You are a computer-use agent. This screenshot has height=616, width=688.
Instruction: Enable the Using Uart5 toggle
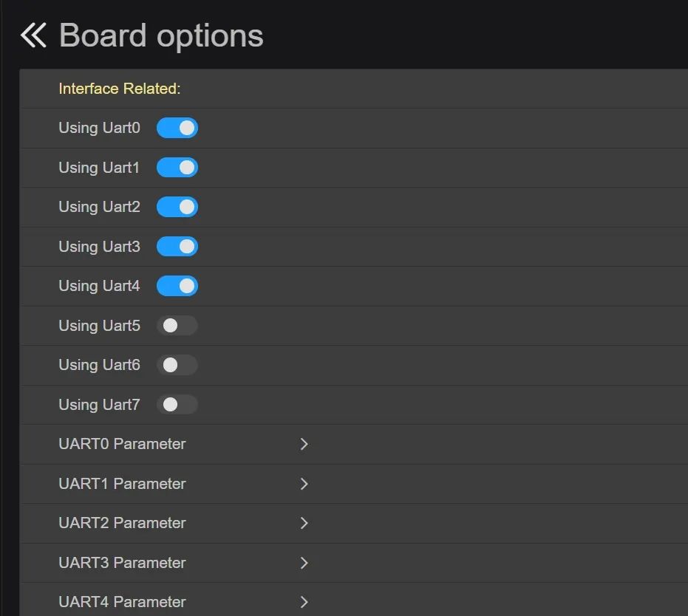(x=177, y=326)
